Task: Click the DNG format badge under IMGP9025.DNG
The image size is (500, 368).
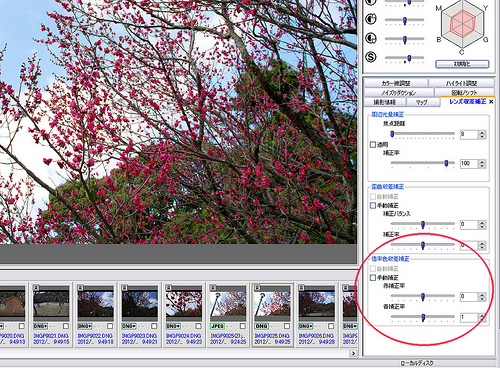Action: tap(261, 326)
